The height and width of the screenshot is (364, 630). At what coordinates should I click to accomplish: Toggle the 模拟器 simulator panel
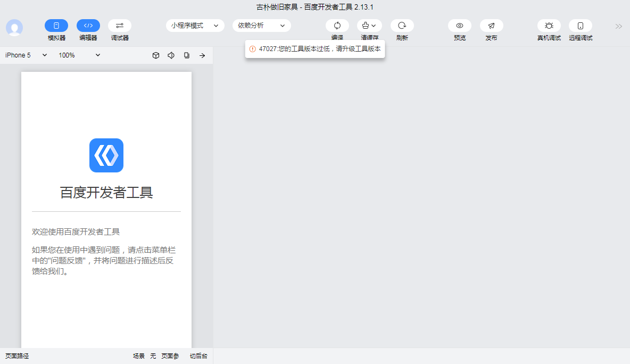[56, 26]
